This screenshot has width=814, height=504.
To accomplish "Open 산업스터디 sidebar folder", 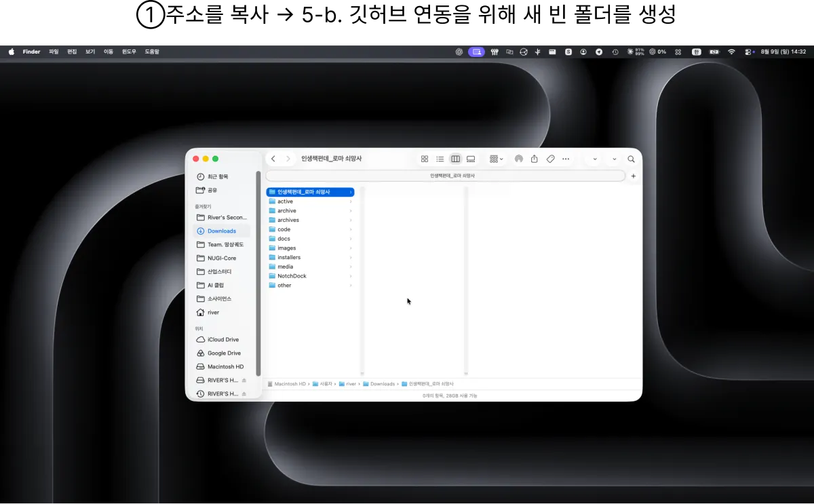I will [x=222, y=271].
